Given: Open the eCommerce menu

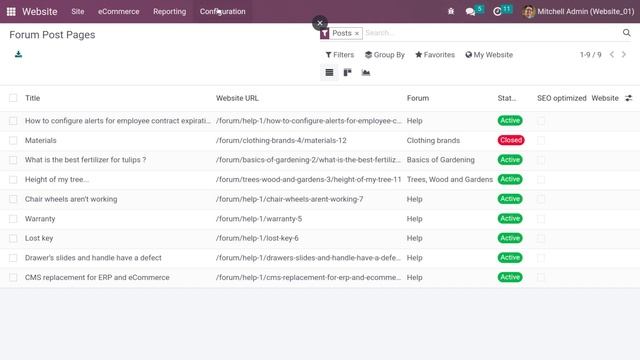Looking at the screenshot, I should tap(118, 11).
